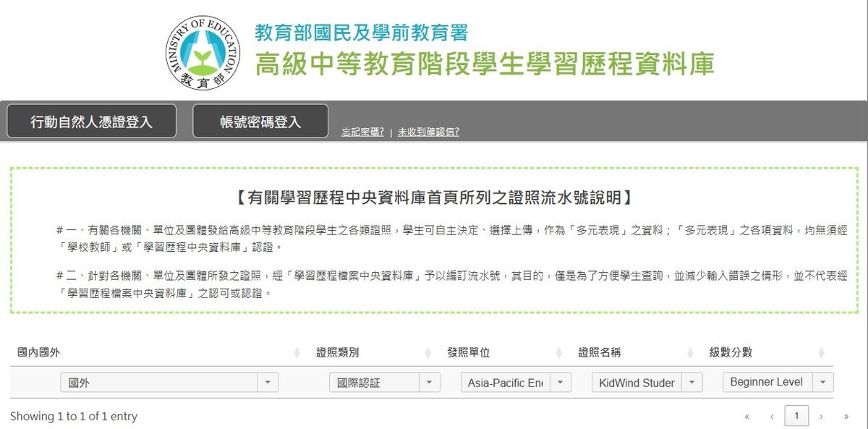The width and height of the screenshot is (868, 429).
Task: Sort by 證照類別 column header
Action: pos(338,352)
